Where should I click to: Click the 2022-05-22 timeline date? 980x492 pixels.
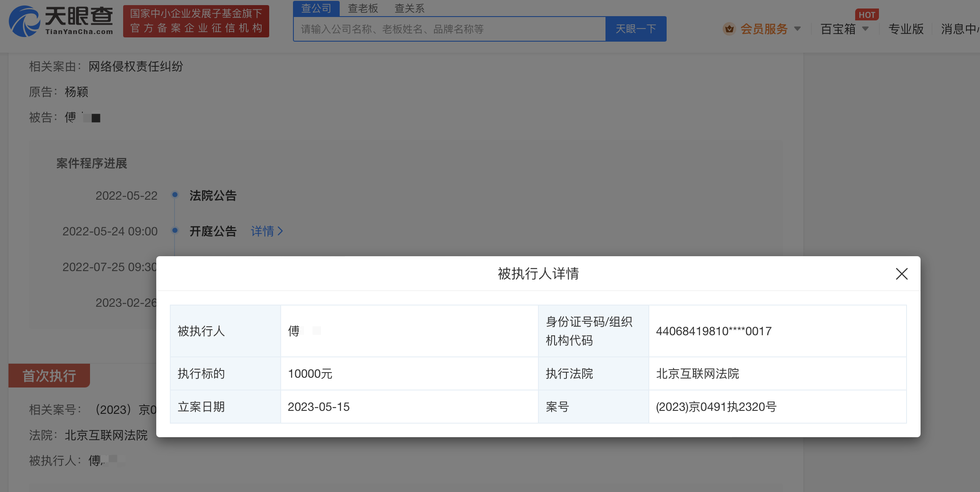coord(127,195)
